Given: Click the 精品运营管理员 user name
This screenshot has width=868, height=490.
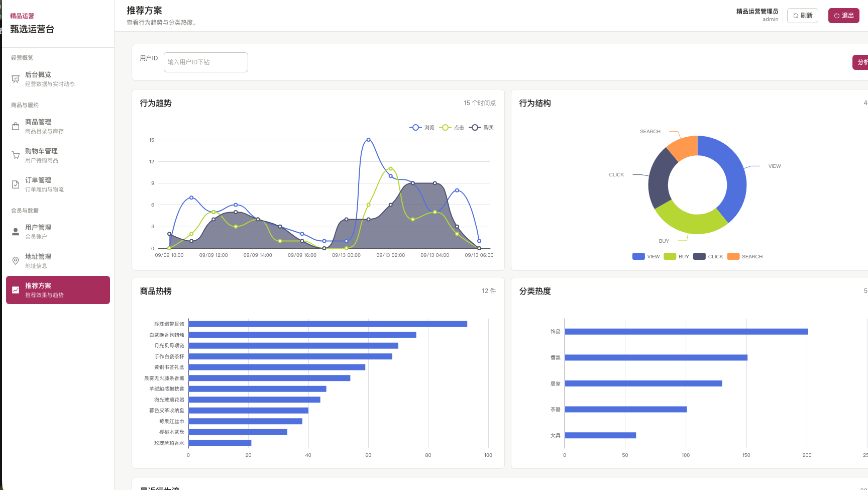Looking at the screenshot, I should (757, 12).
